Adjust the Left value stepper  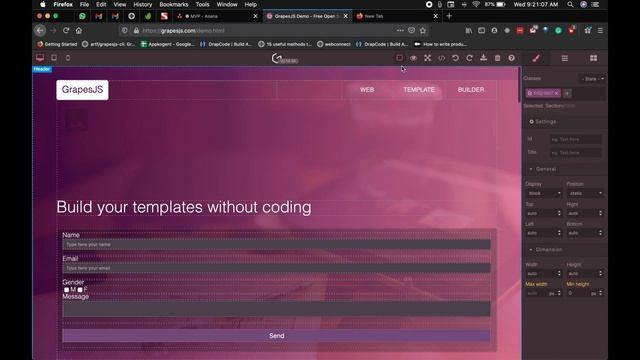[x=559, y=233]
